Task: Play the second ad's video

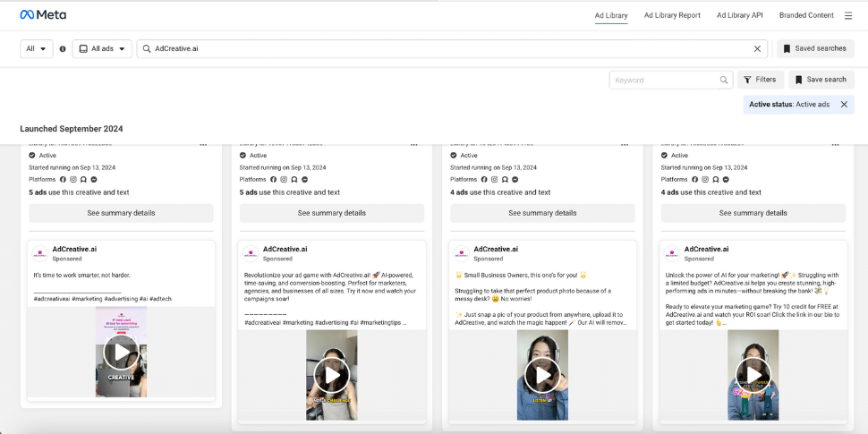Action: point(332,375)
